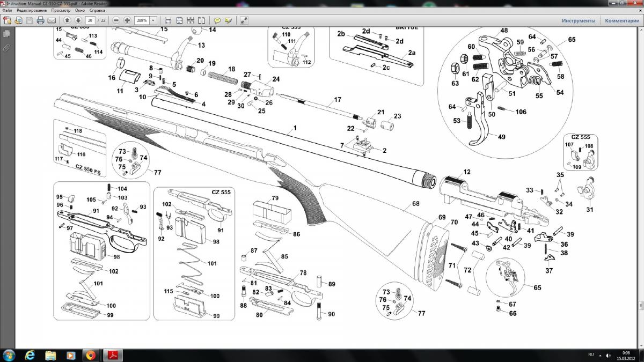Open the Комментарии panel
Image resolution: width=644 pixels, height=362 pixels.
point(621,20)
